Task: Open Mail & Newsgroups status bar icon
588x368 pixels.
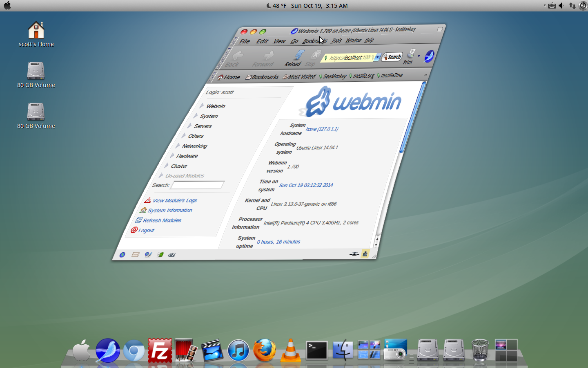Action: coord(135,255)
